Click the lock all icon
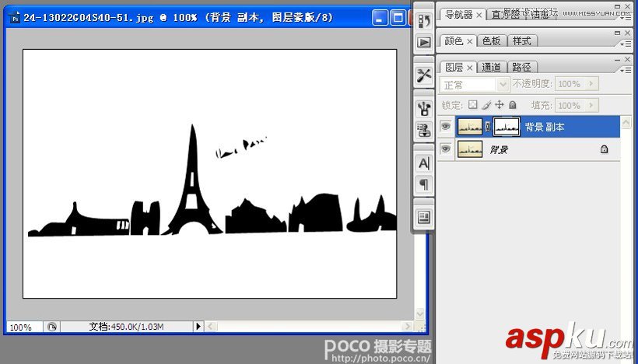638x364 pixels. [x=512, y=105]
